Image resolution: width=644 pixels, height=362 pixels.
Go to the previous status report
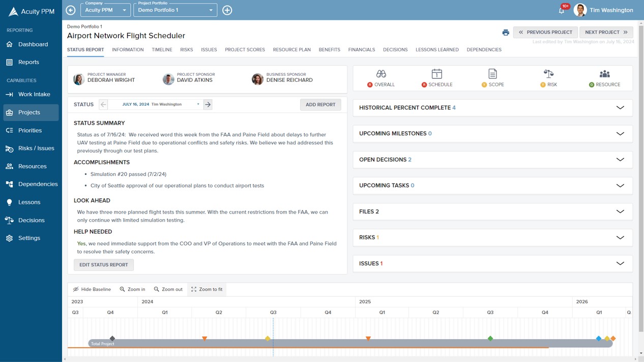click(x=103, y=104)
